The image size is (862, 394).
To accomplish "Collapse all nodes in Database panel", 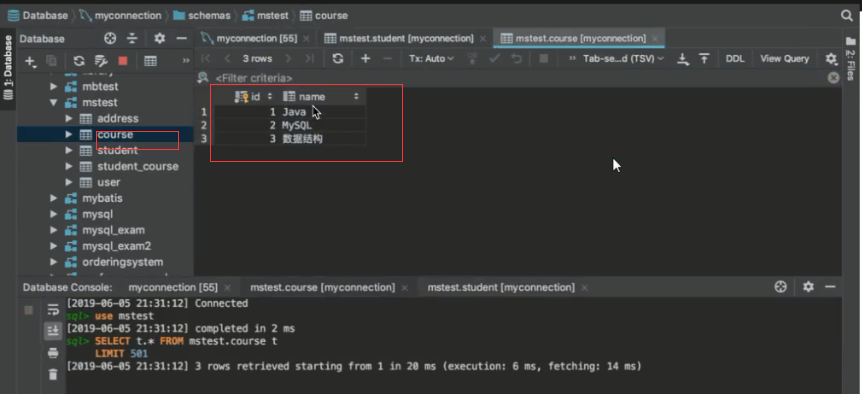I will [132, 38].
